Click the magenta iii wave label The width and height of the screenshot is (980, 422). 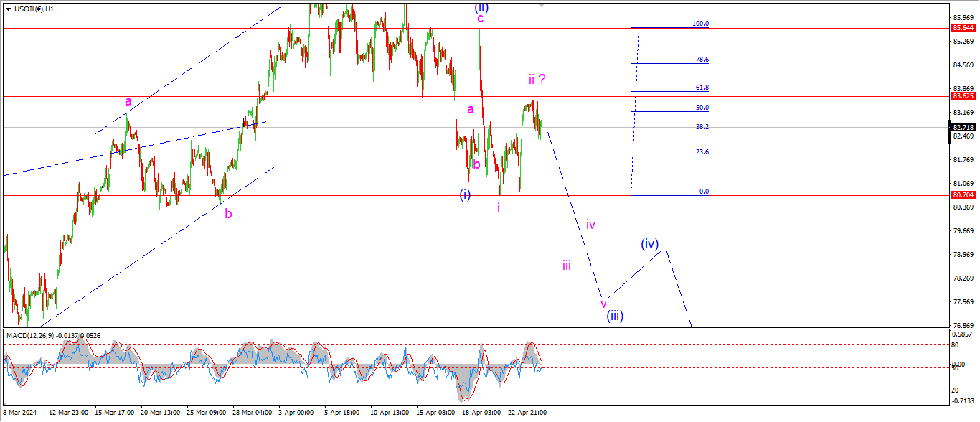[x=567, y=266]
